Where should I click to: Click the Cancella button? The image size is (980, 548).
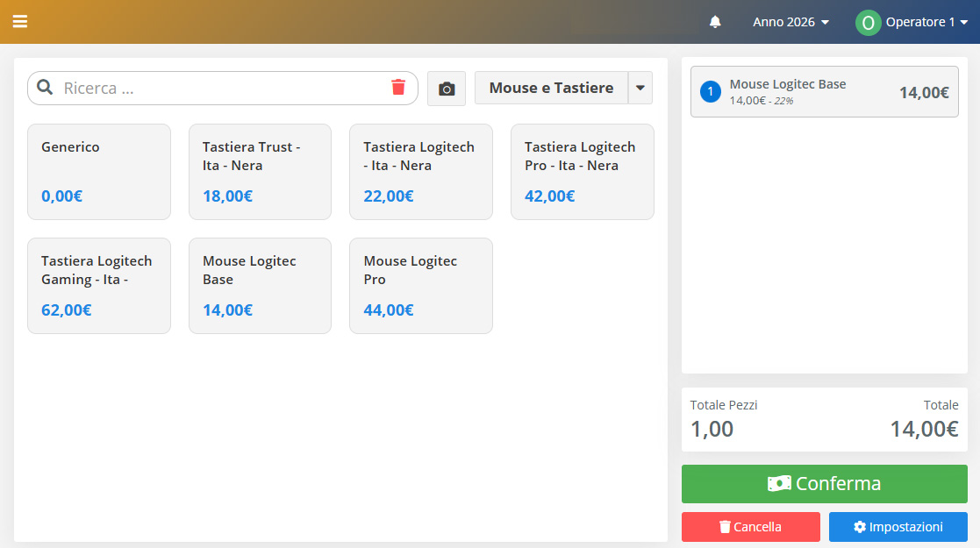(x=751, y=527)
